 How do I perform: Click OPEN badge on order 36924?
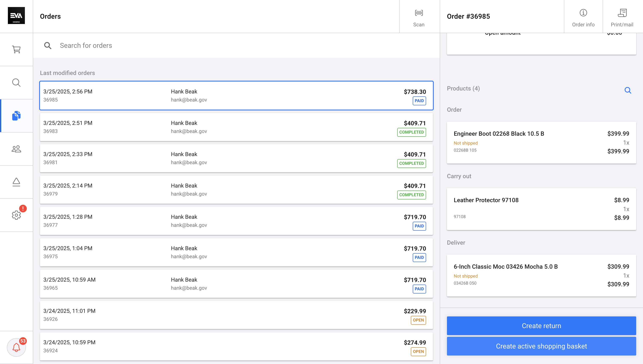418,351
